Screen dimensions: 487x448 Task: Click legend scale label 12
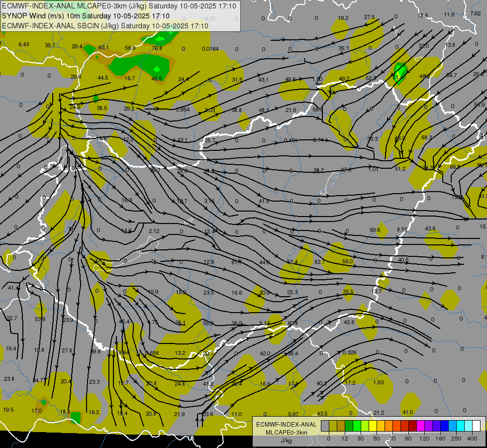(x=344, y=439)
